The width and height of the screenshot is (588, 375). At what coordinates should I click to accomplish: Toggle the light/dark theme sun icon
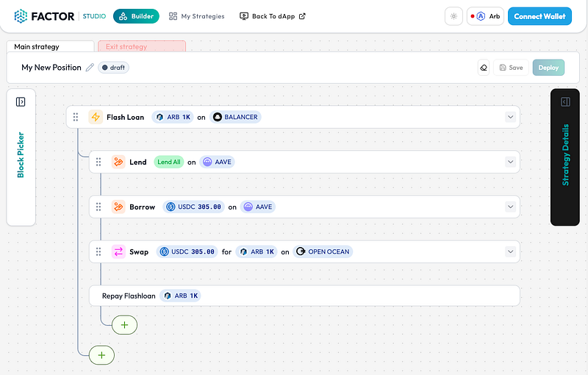pos(453,16)
